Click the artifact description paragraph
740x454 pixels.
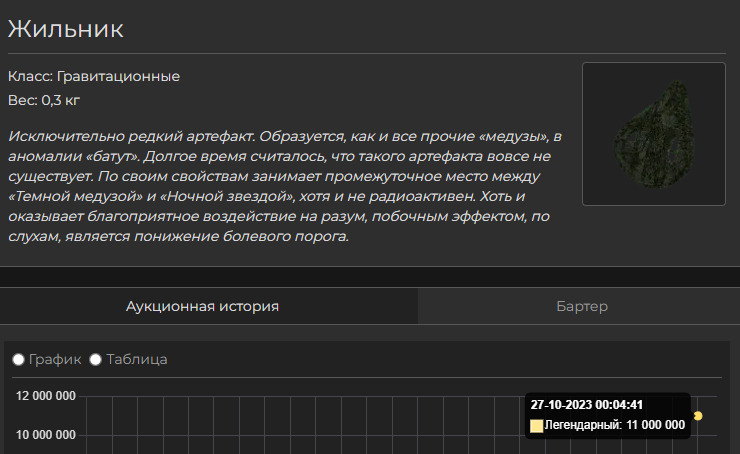click(285, 186)
